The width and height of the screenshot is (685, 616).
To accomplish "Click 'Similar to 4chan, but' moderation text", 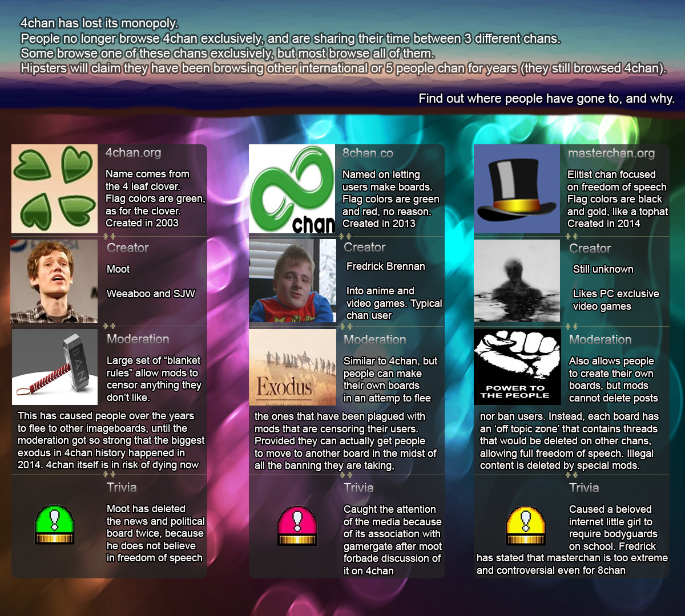I will pos(390,379).
